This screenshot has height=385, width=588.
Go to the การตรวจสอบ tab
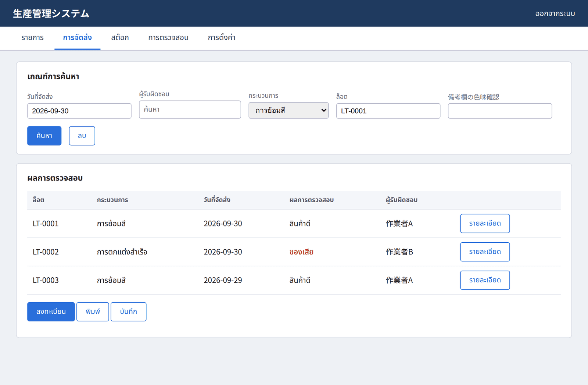[168, 38]
